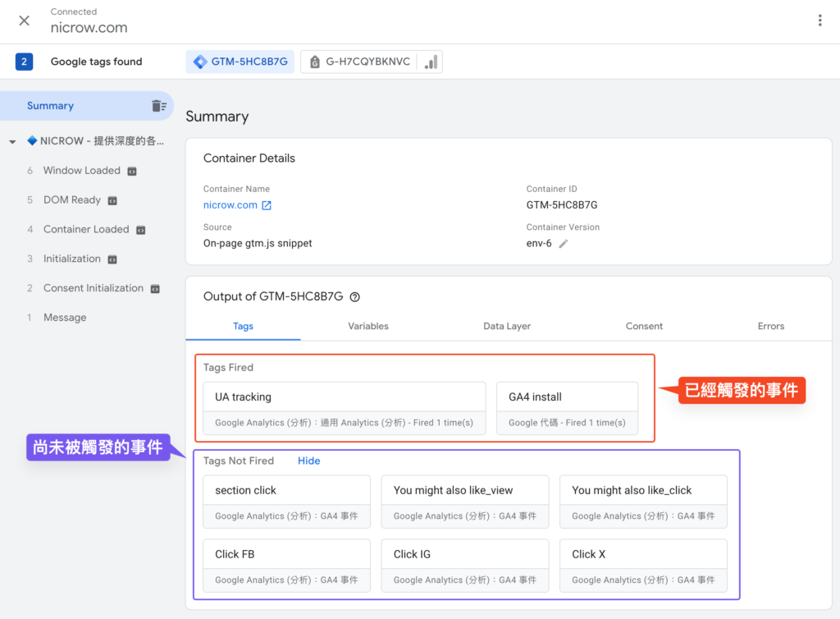This screenshot has width=840, height=619.
Task: Click the API icon beside Window Loaded
Action: tap(132, 172)
